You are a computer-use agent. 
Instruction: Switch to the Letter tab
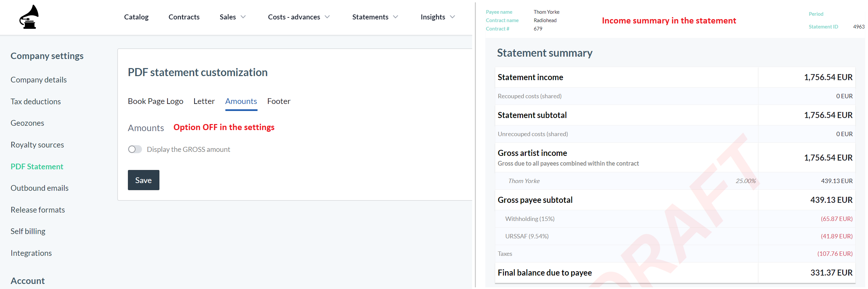coord(204,101)
